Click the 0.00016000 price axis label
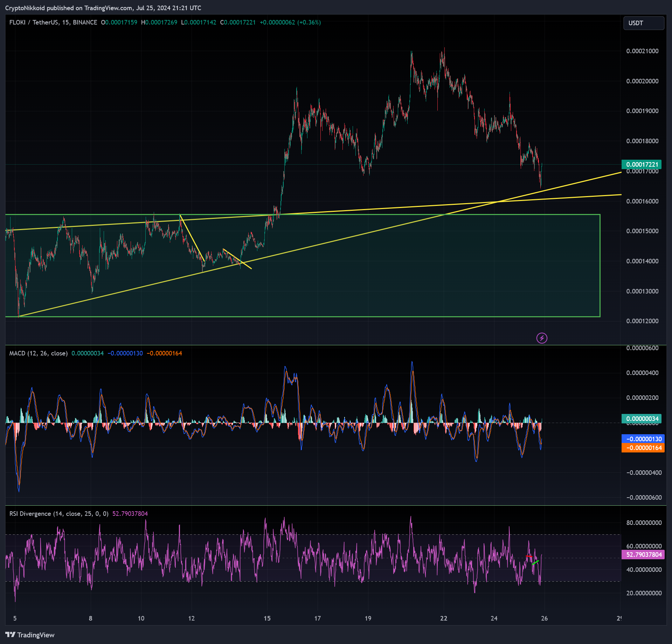 [x=642, y=201]
